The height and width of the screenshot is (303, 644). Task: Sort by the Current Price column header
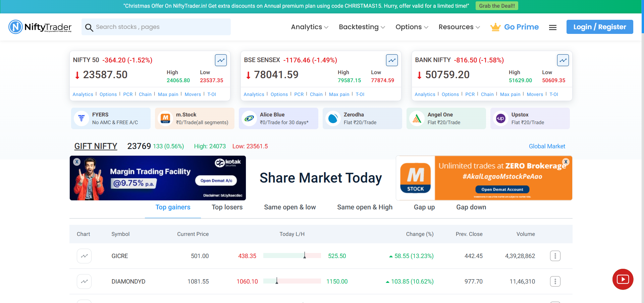click(193, 234)
